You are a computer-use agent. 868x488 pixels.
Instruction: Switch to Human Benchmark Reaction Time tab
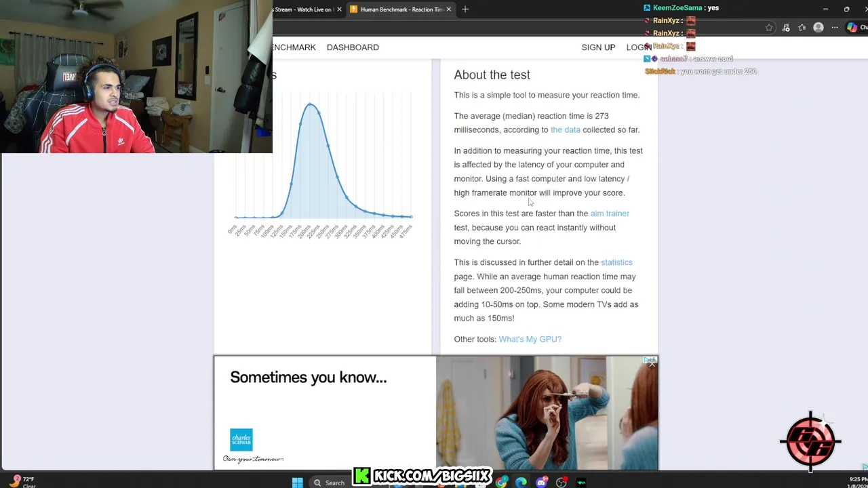(400, 9)
